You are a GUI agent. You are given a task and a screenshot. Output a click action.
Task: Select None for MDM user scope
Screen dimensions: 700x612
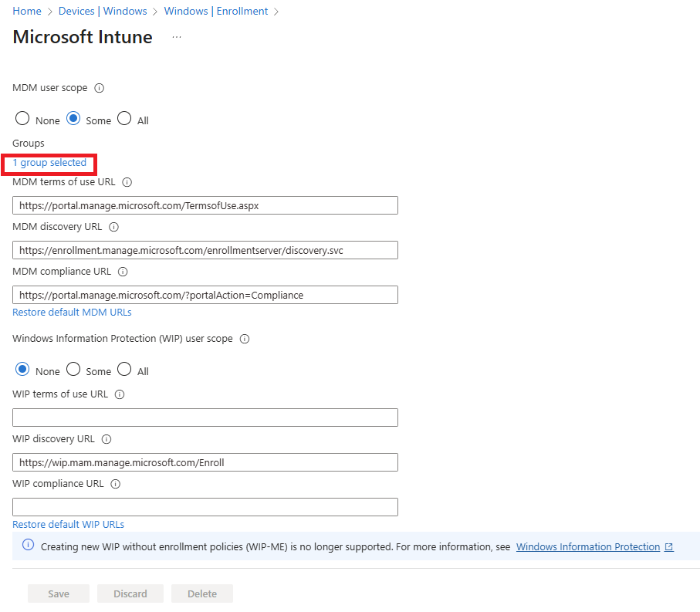[22, 119]
